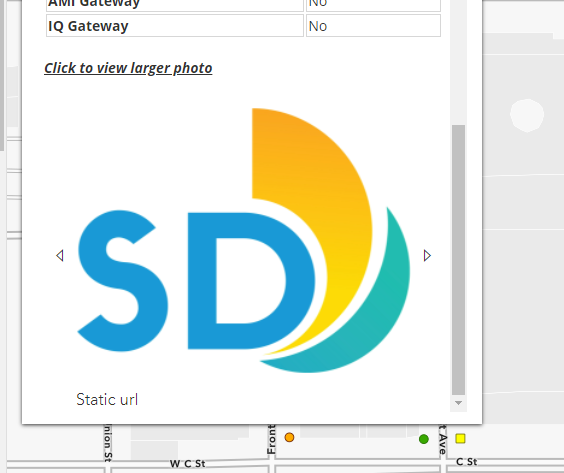Click the popup scroll down arrow

(x=458, y=403)
